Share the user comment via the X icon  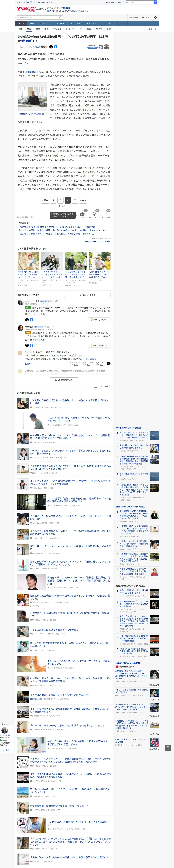pyautogui.click(x=108, y=364)
